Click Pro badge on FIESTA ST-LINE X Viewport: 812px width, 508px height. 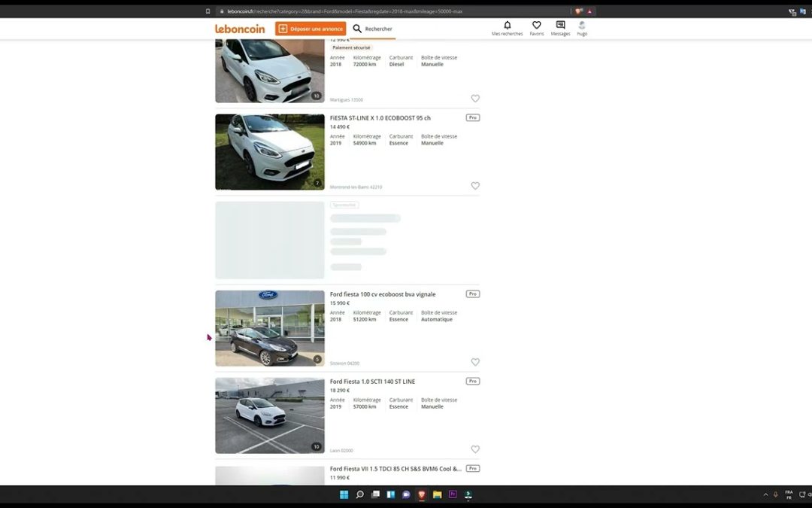click(473, 117)
